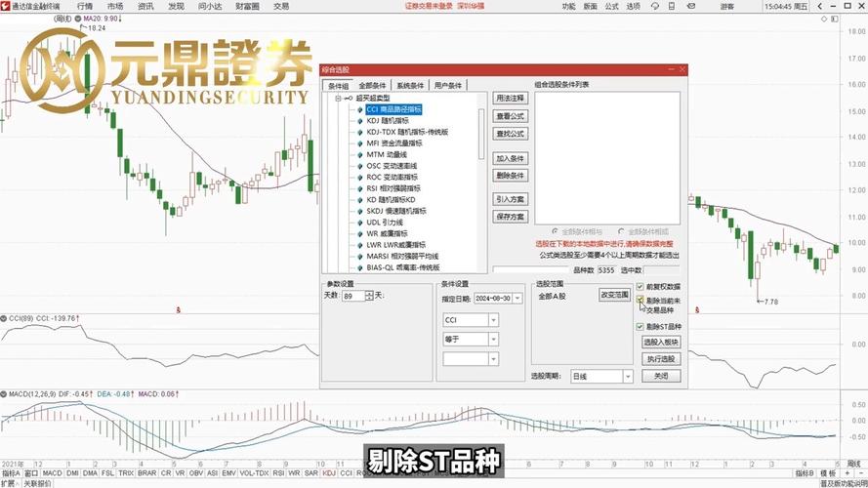Select the KDJ 随机指标 formula icon
The image size is (868, 488).
click(360, 121)
